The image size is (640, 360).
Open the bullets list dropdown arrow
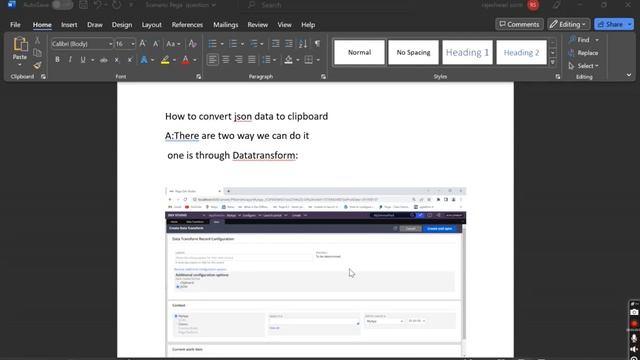[222, 44]
